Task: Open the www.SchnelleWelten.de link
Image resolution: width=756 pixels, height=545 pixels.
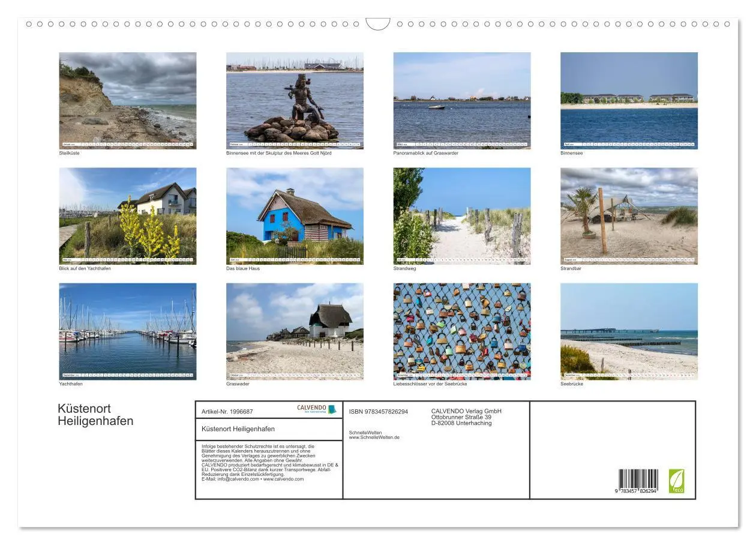Action: click(x=374, y=438)
